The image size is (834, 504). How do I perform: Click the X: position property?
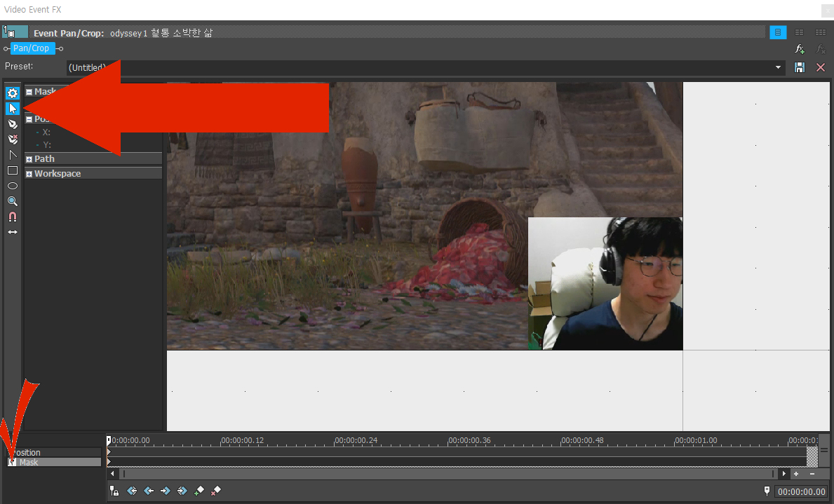(x=46, y=132)
